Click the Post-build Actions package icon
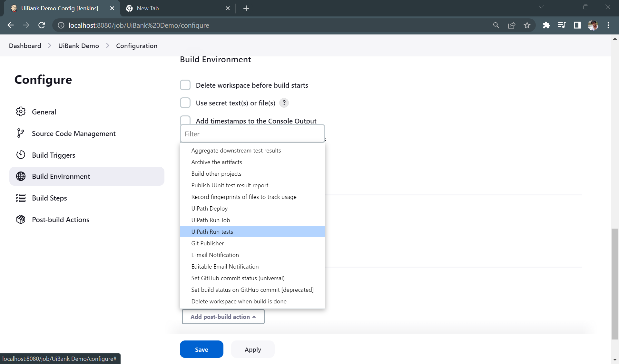Viewport: 619px width, 364px height. (x=21, y=219)
